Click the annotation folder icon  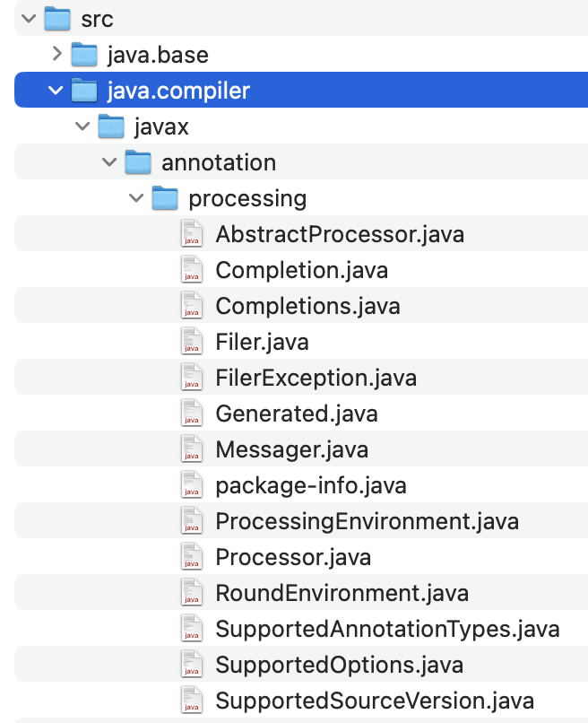tap(138, 162)
